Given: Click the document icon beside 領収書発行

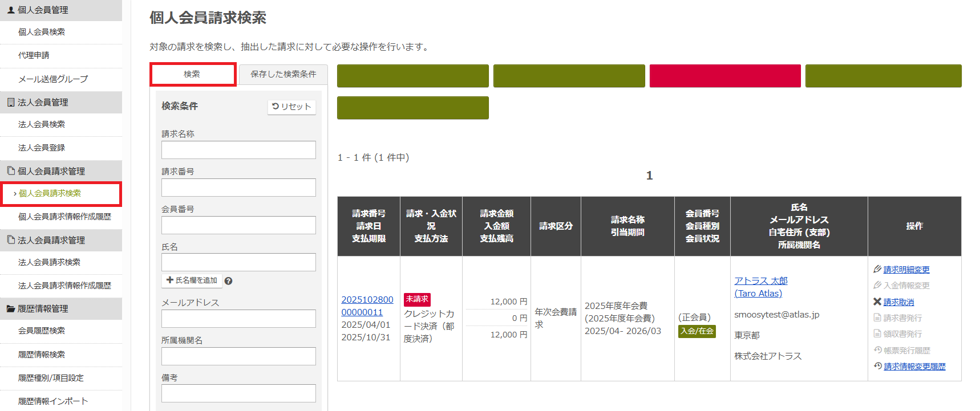Looking at the screenshot, I should (x=877, y=333).
